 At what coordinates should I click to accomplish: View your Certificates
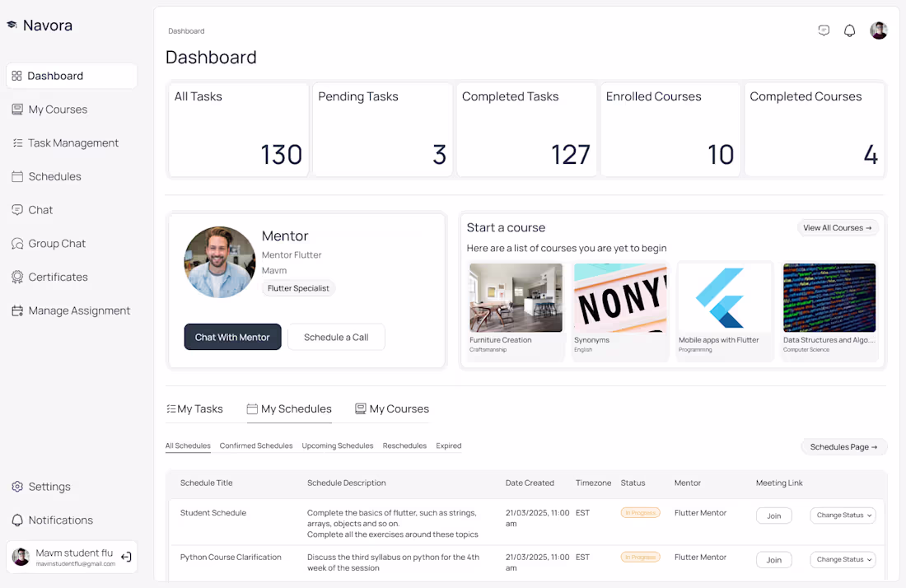click(x=58, y=277)
